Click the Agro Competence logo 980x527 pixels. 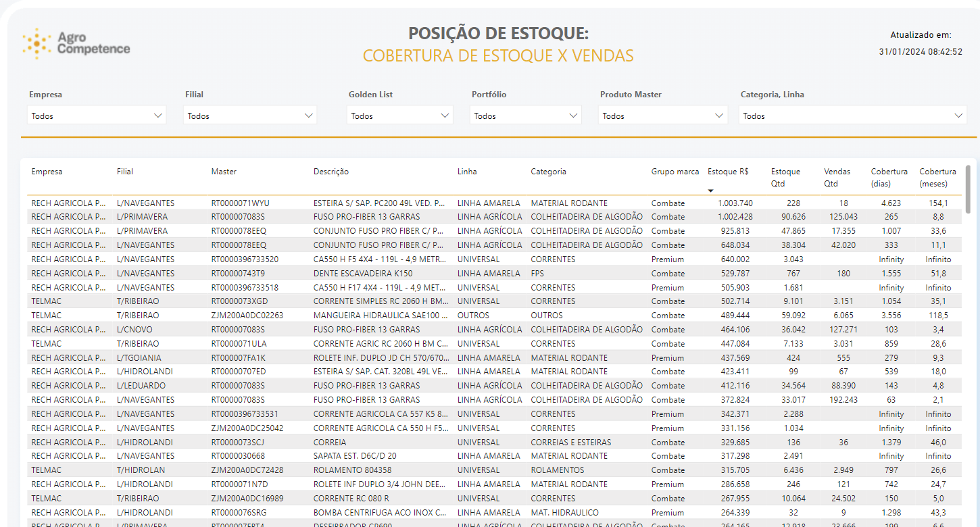(x=76, y=43)
